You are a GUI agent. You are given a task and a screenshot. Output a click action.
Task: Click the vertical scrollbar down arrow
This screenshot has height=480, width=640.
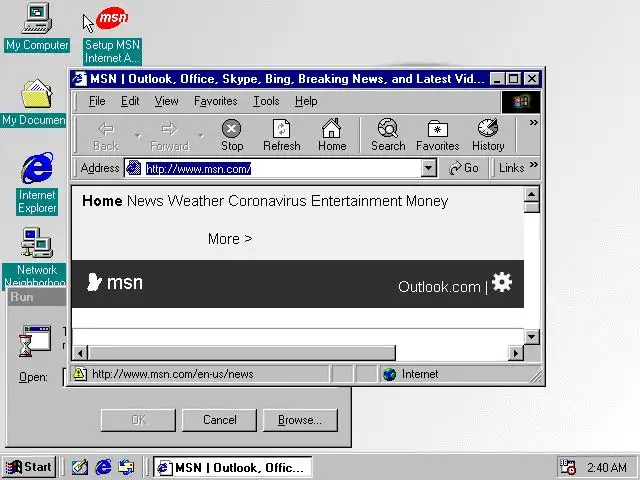531,337
